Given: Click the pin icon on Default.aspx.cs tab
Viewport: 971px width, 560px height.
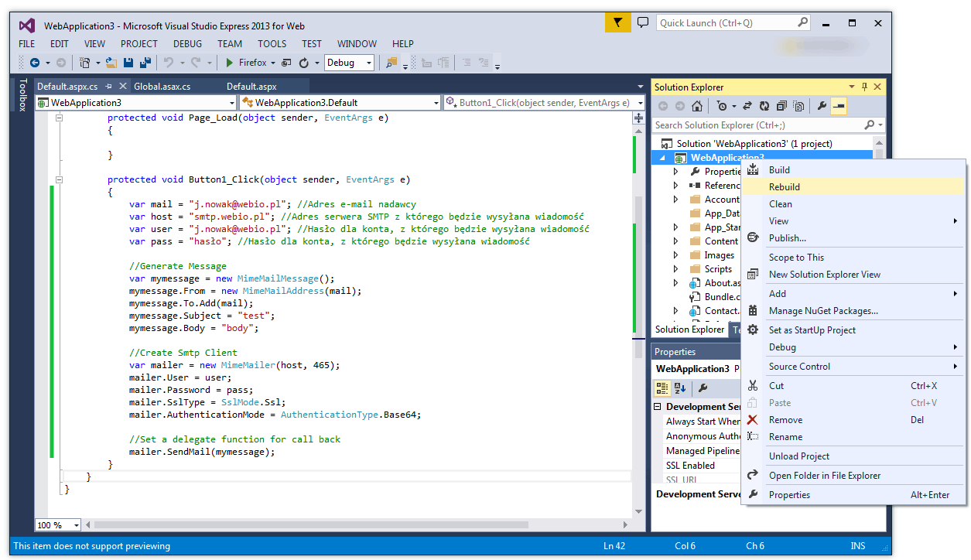Looking at the screenshot, I should click(x=109, y=87).
